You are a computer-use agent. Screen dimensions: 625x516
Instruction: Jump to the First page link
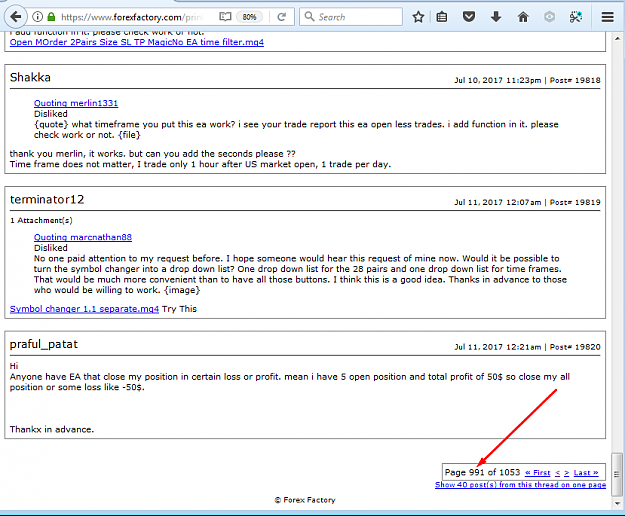click(x=538, y=473)
